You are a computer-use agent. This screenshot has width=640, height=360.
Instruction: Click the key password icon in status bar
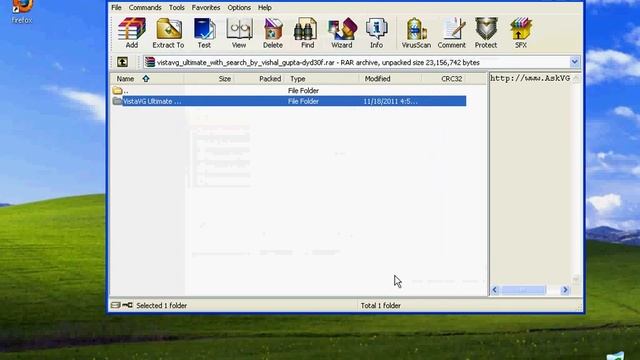[x=127, y=305]
